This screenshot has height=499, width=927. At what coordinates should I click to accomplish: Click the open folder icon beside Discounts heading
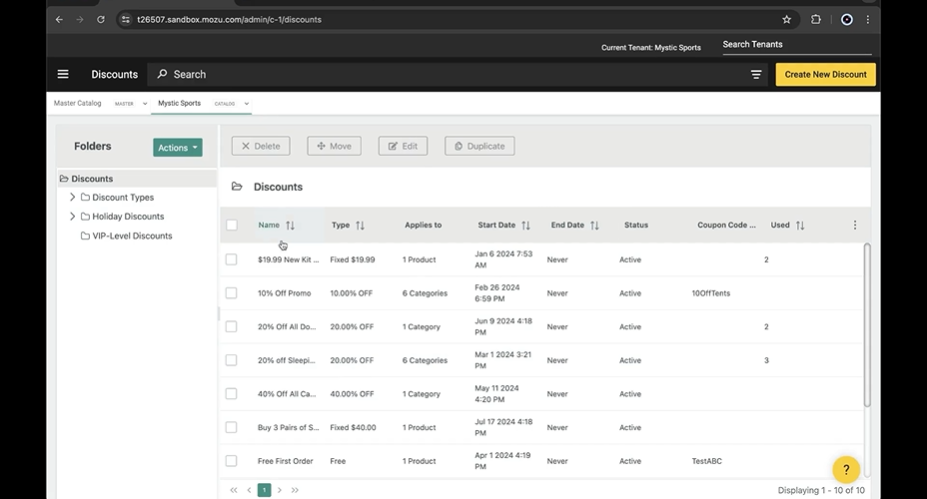(237, 187)
